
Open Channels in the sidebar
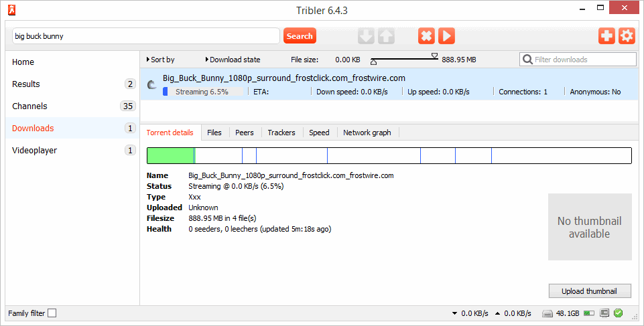coord(29,106)
